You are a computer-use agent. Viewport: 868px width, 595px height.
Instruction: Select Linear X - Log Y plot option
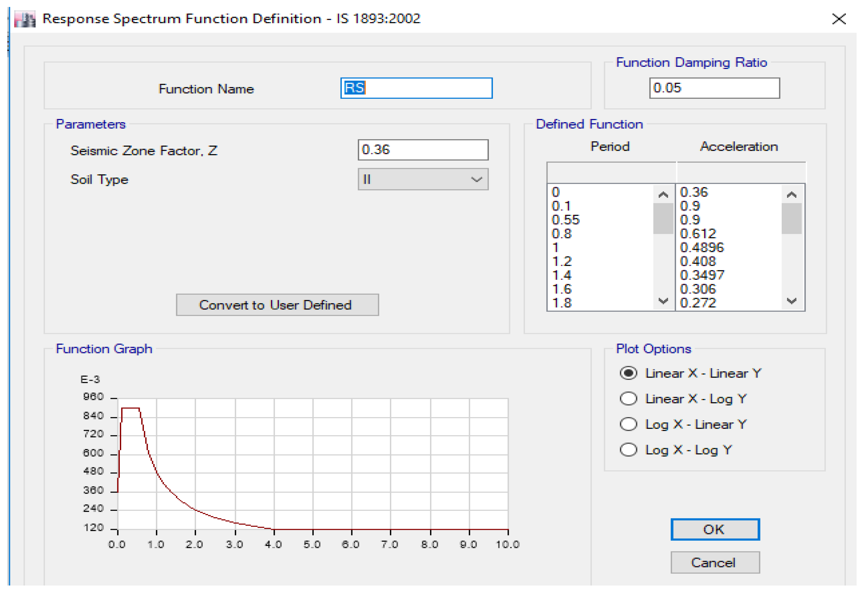629,398
